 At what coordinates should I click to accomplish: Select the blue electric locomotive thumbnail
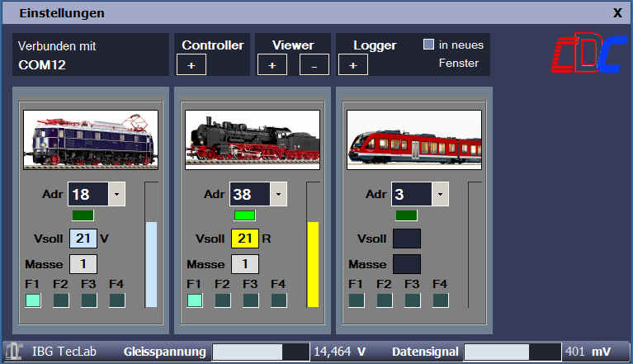[x=91, y=139]
